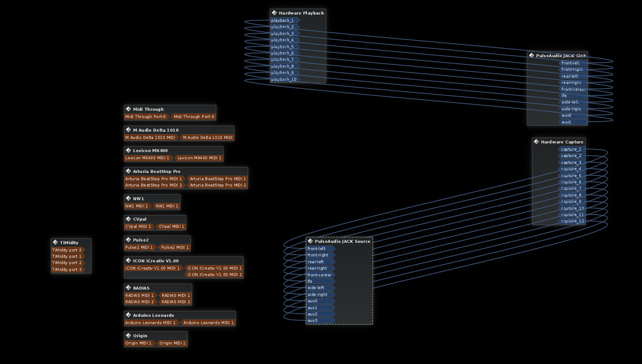Viewport: 642px width, 364px height.
Task: Select the Midi Through node icon
Action: click(x=128, y=109)
